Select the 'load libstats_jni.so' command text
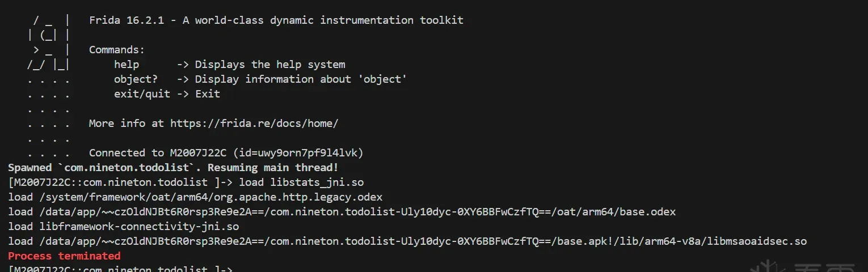 click(301, 182)
